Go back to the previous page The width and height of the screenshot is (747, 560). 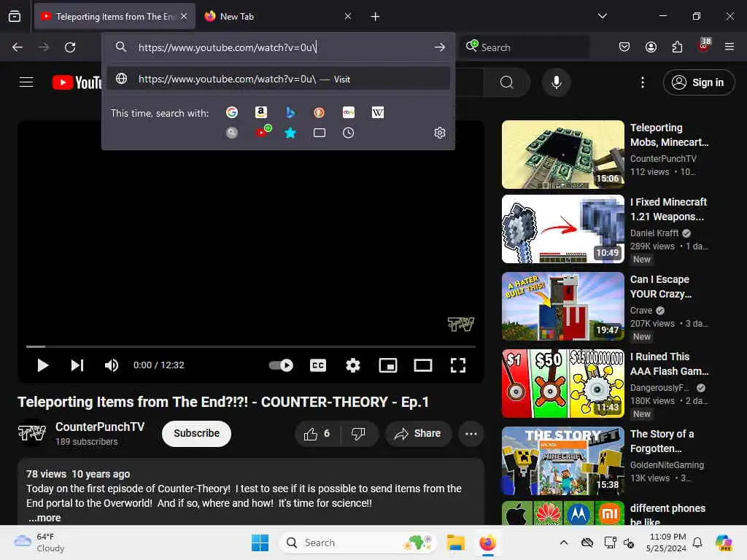coord(18,47)
